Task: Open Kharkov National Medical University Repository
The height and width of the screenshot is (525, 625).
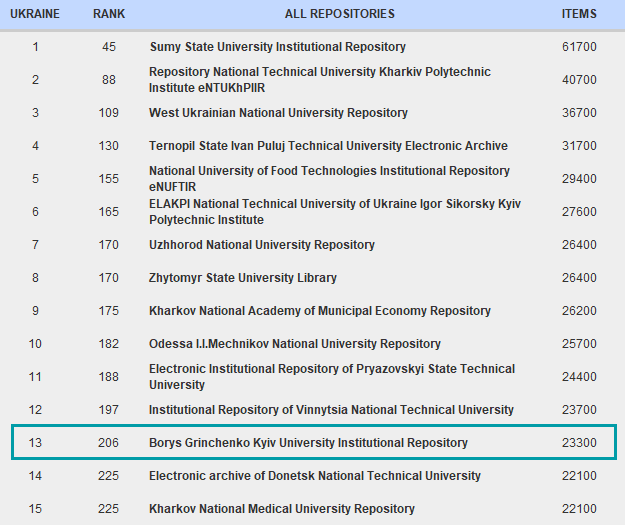Action: click(x=282, y=509)
